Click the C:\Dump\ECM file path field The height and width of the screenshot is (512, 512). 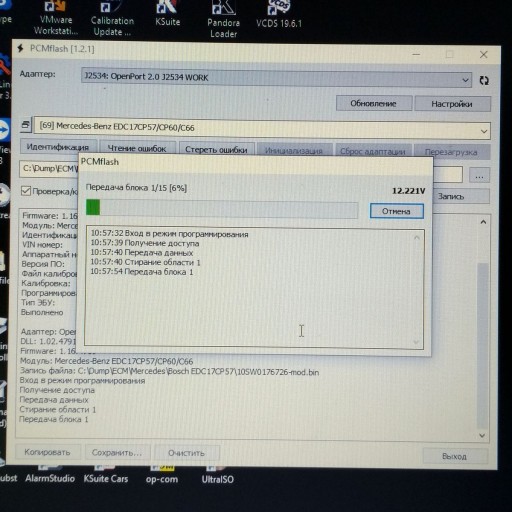click(49, 169)
